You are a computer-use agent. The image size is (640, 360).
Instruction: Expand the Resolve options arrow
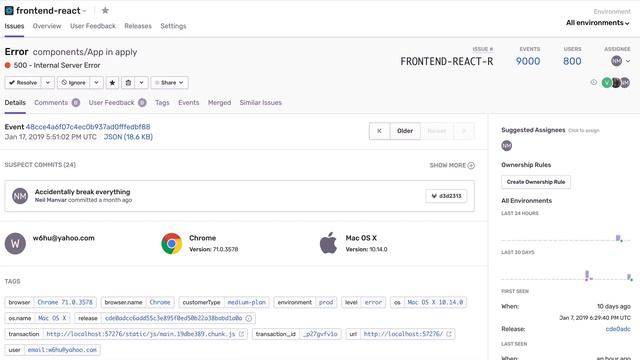(x=48, y=82)
